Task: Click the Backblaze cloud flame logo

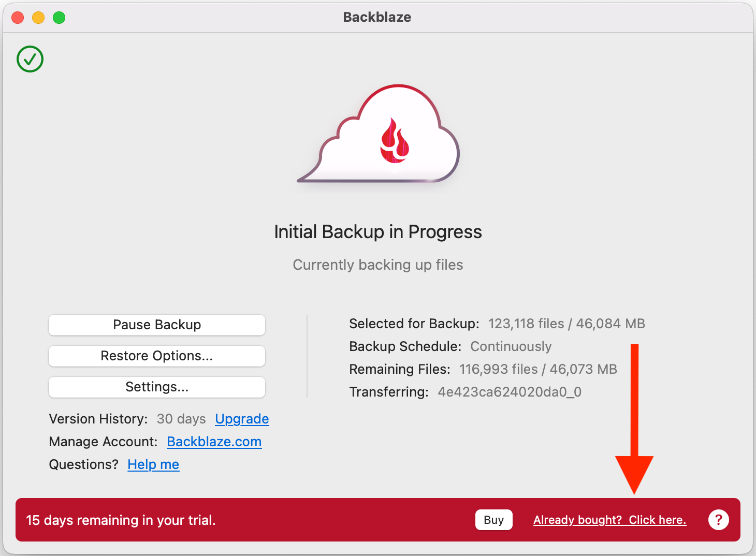Action: tap(379, 134)
